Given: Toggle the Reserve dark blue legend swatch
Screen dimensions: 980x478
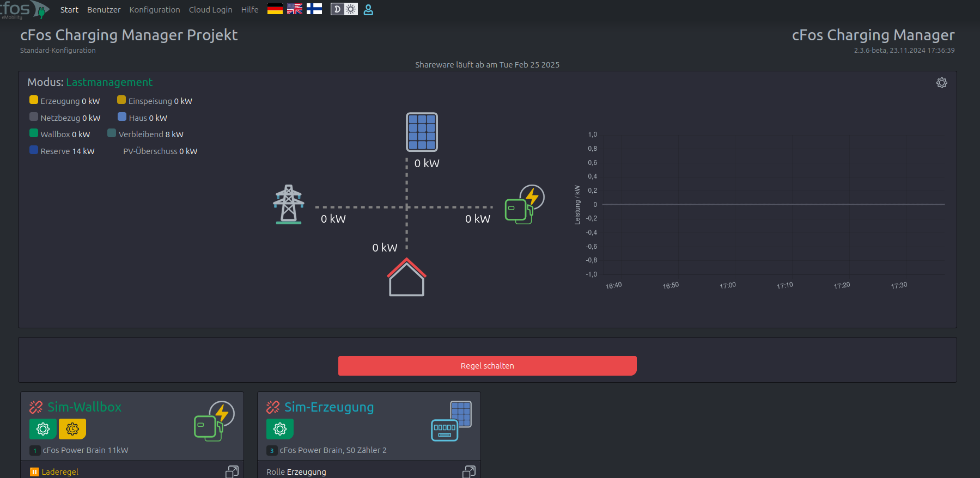Looking at the screenshot, I should (34, 150).
